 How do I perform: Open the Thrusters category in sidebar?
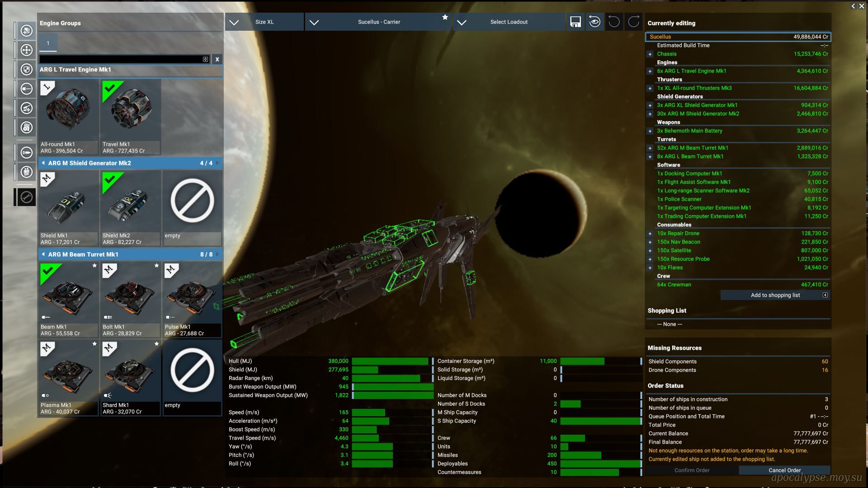click(x=27, y=50)
